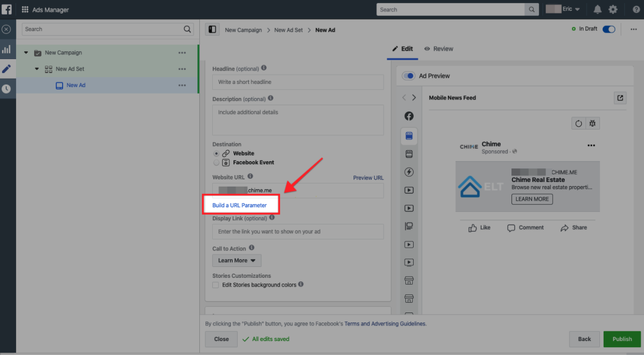Go to the New Campaign breadcrumb

pos(243,30)
